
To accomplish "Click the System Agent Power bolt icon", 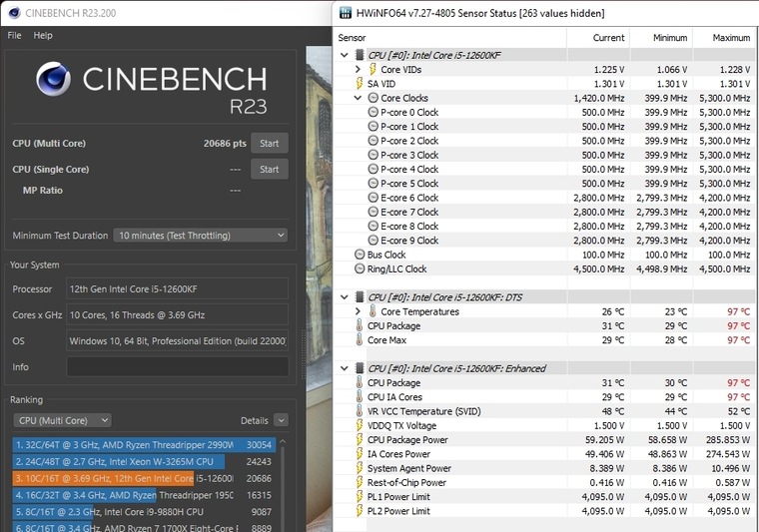I will point(360,468).
